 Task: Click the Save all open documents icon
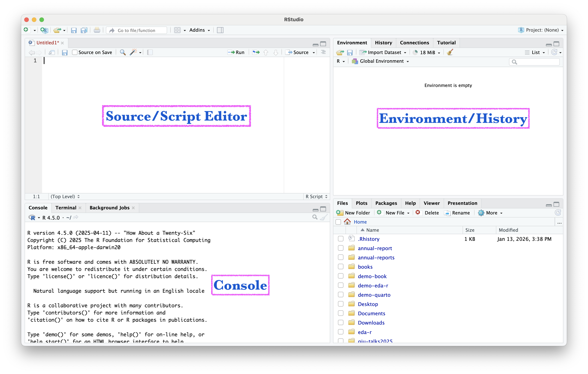(x=84, y=30)
